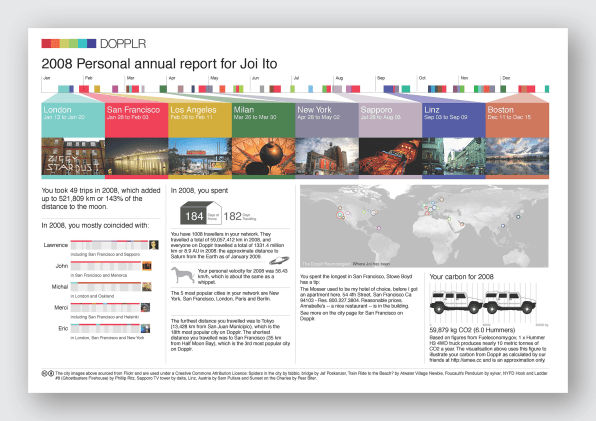Click the DOPPLR colored logo
This screenshot has height=421, width=596.
coord(69,43)
